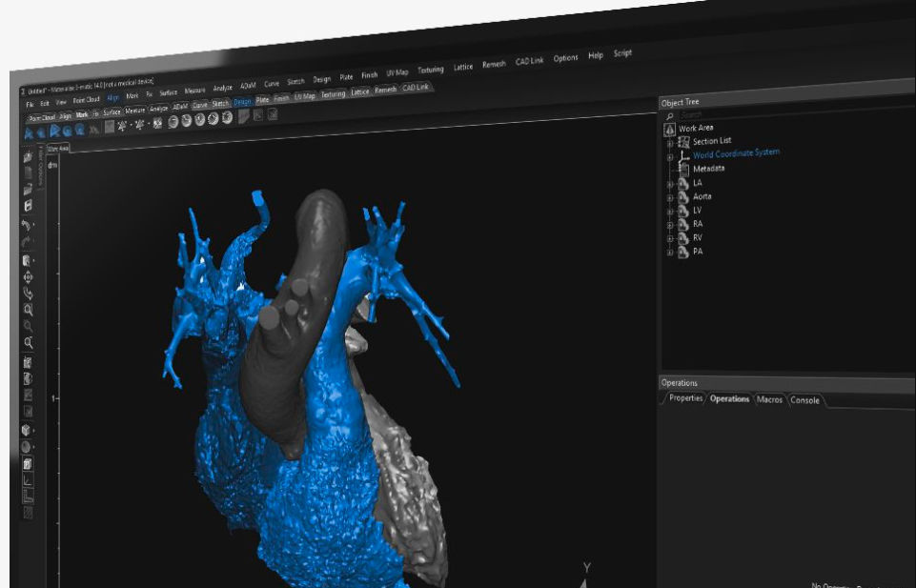The height and width of the screenshot is (588, 916).
Task: Click the Metadata document icon in Object Tree
Action: click(684, 168)
